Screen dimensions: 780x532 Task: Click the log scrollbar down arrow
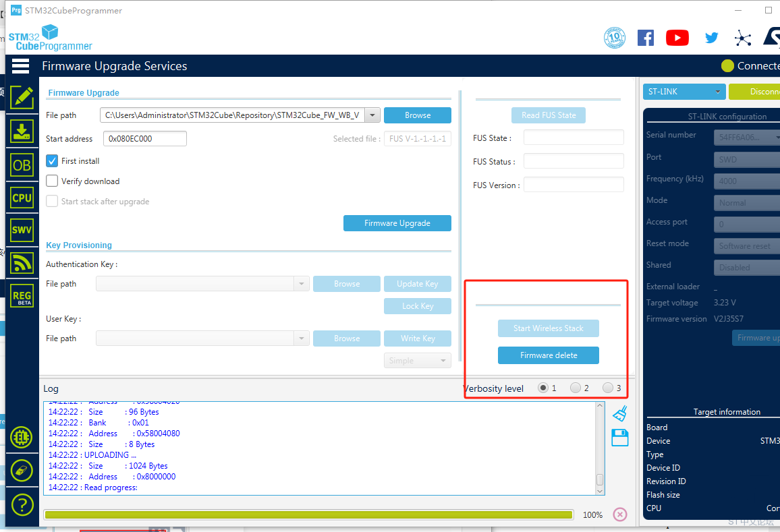(x=600, y=491)
